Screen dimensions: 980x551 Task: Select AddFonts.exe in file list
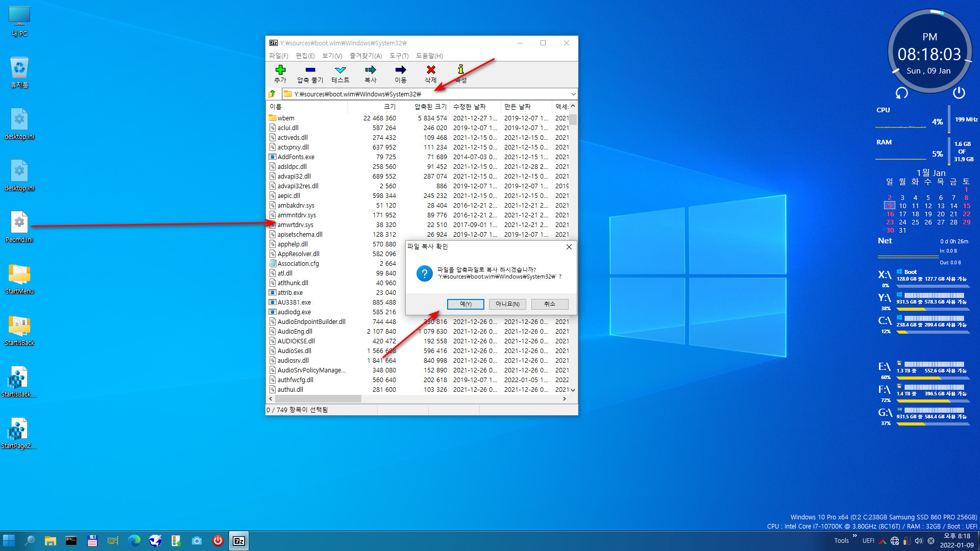tap(419, 157)
